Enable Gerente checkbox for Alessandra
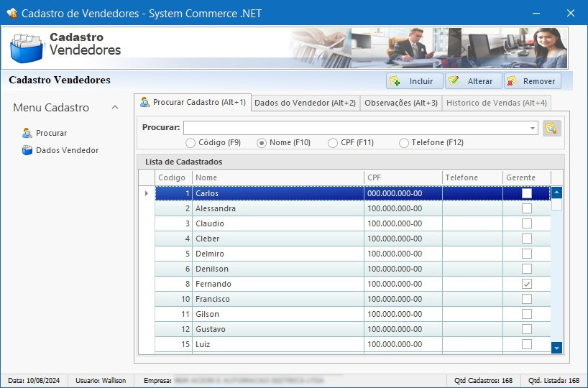This screenshot has width=588, height=388. click(527, 208)
